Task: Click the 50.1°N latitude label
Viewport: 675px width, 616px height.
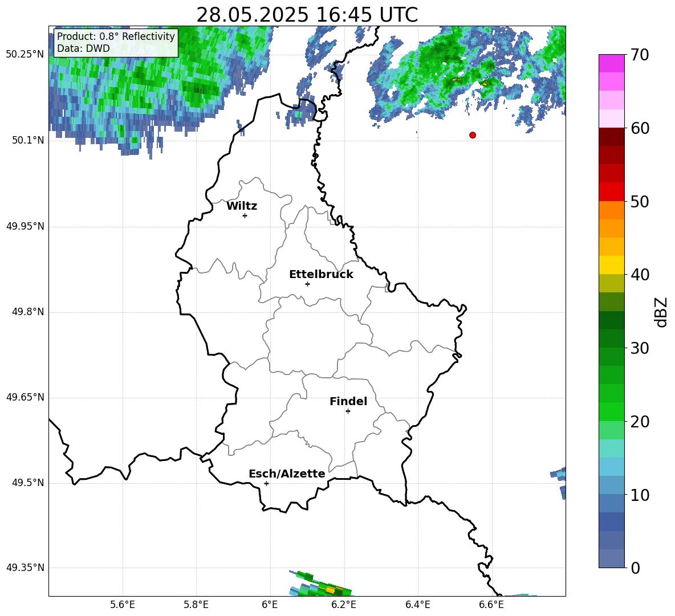Action: click(x=28, y=141)
